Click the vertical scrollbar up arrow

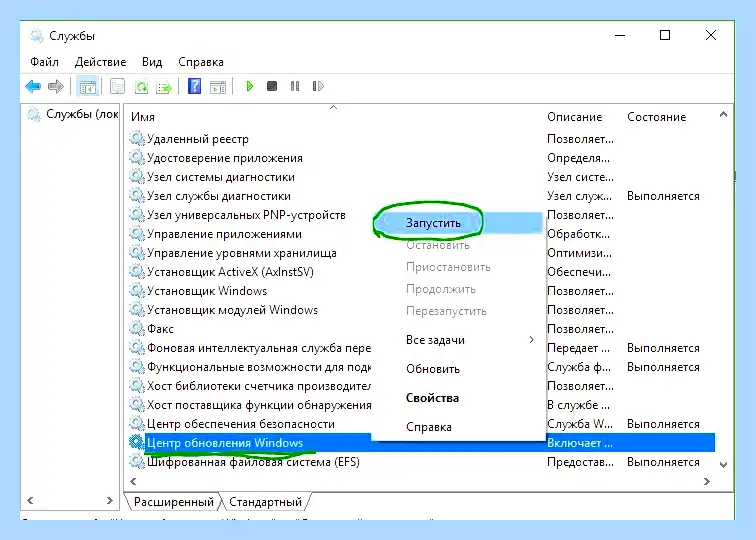[723, 115]
